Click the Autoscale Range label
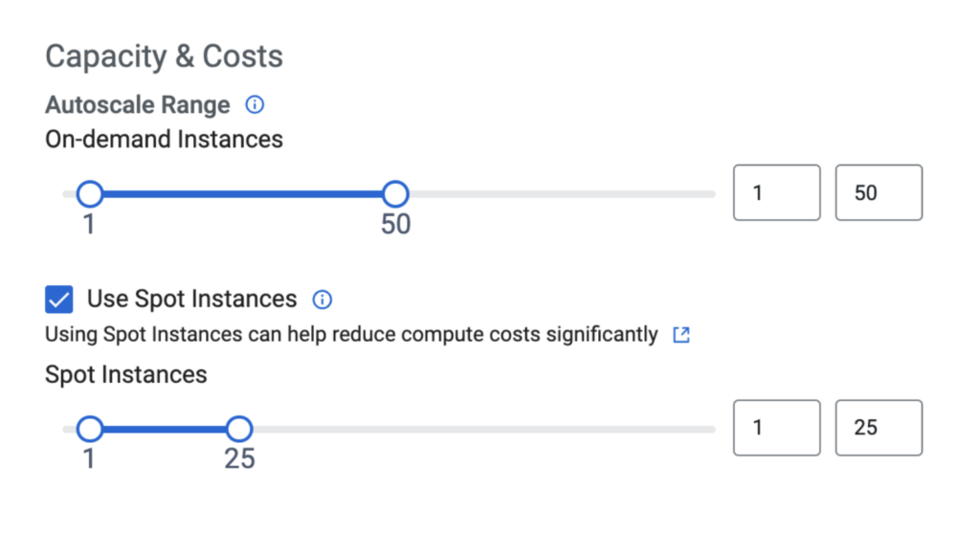980x533 pixels. pos(138,104)
